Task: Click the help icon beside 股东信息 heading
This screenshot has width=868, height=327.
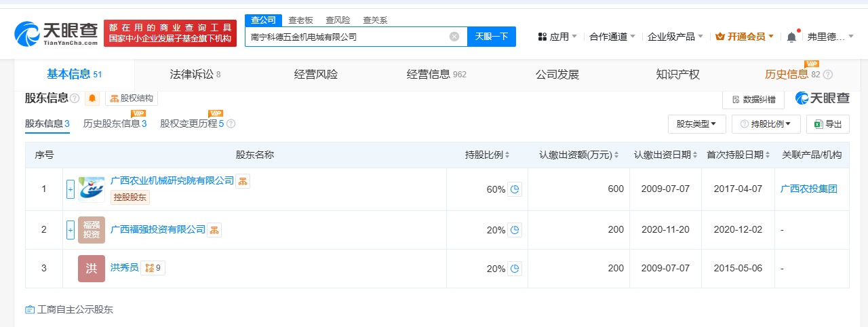Action: pos(75,98)
